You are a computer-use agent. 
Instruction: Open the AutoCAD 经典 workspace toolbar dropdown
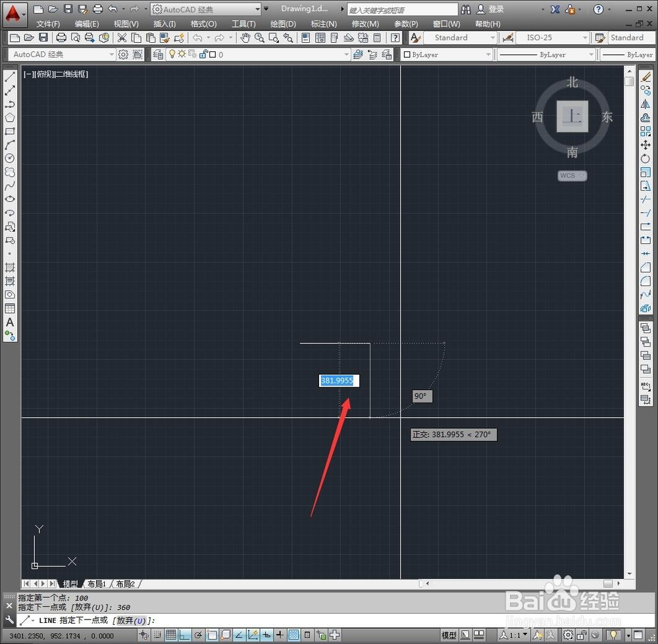pos(61,55)
